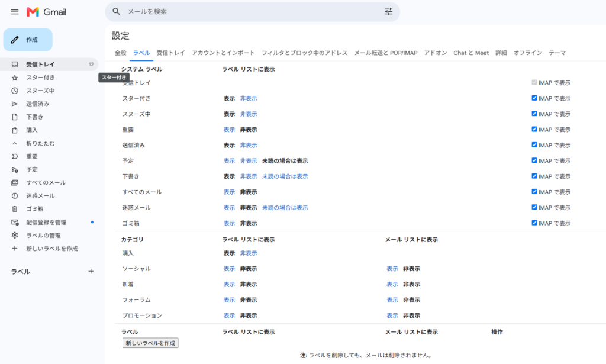Click the 新しいラベルを作成 button in settings

[x=150, y=343]
